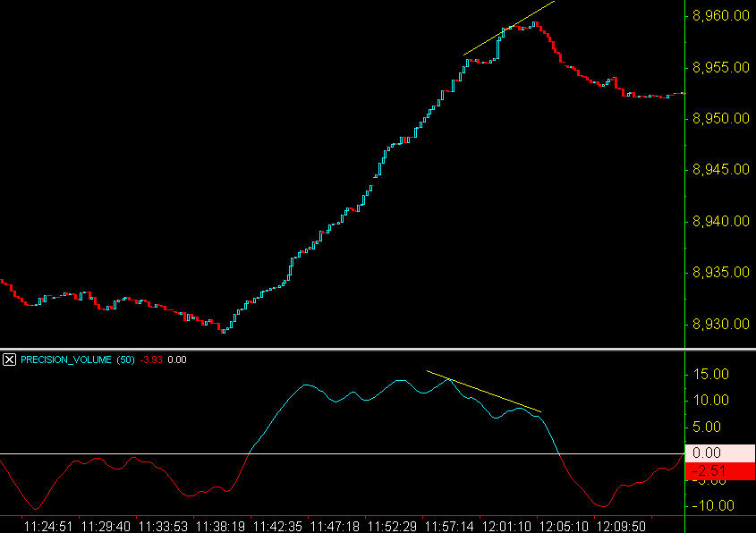Click the divider between price chart and indicator panel
The image size is (756, 533).
point(358,346)
